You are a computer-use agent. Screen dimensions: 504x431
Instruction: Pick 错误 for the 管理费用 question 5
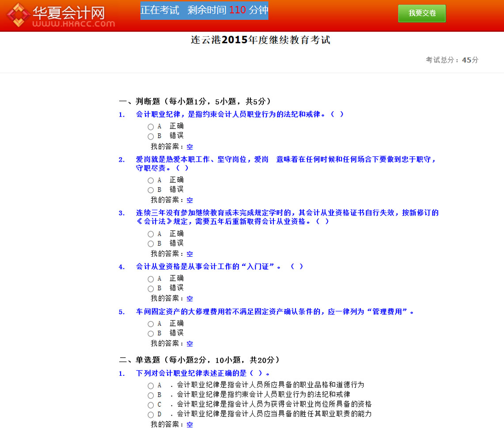[151, 334]
